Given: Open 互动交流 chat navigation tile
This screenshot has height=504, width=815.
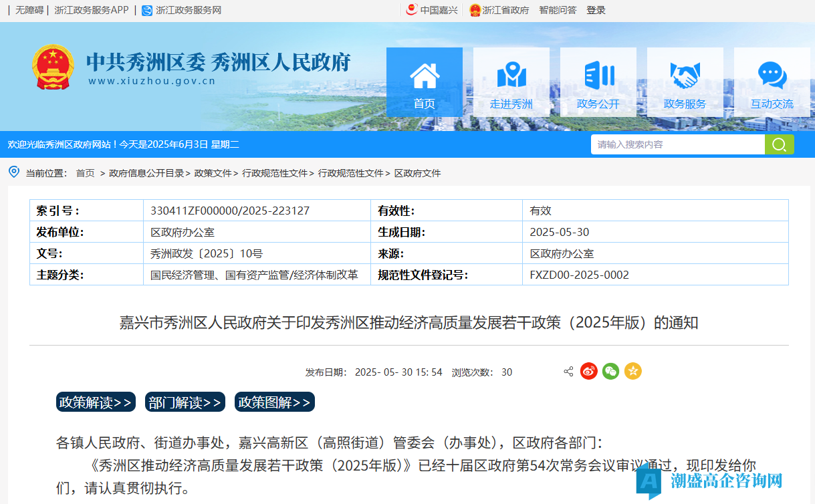Looking at the screenshot, I should click(772, 82).
